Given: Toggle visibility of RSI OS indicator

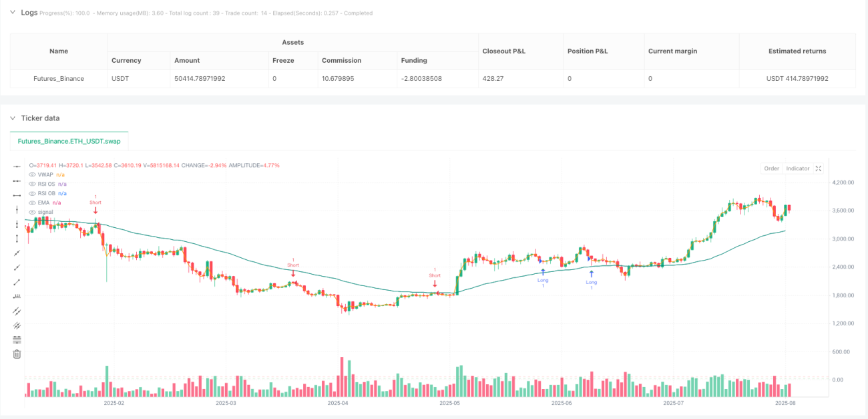Looking at the screenshot, I should (x=32, y=184).
